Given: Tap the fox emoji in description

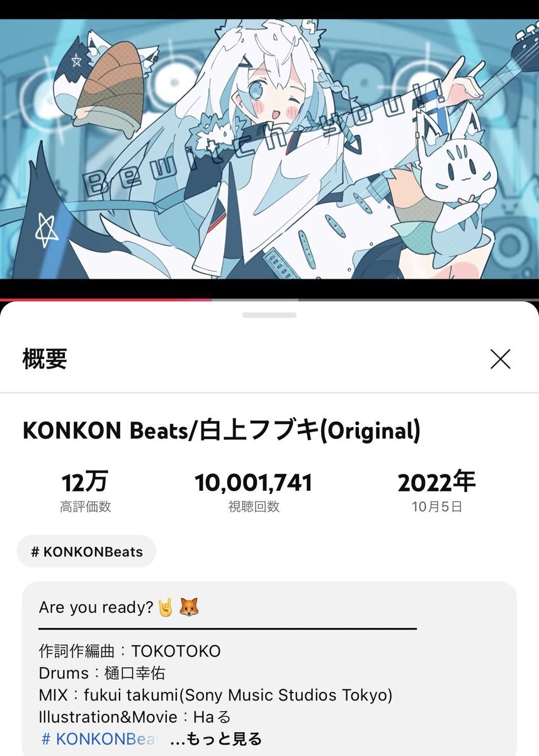Looking at the screenshot, I should pyautogui.click(x=189, y=607).
